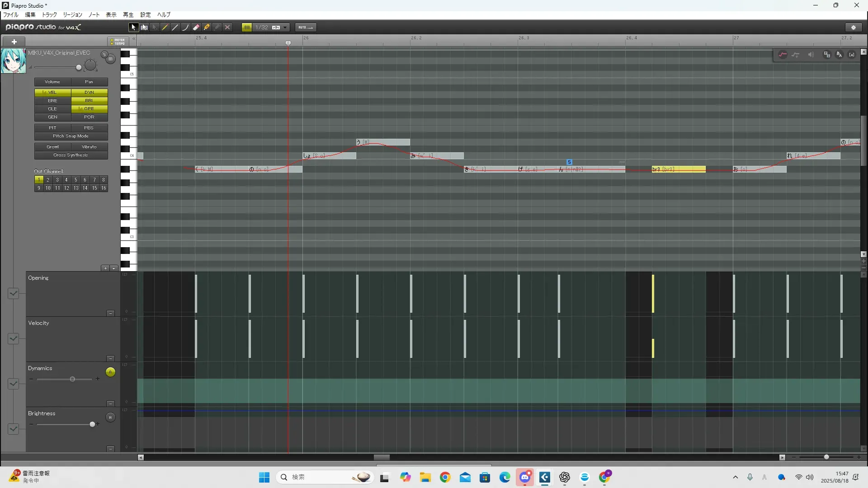868x488 pixels.
Task: Click the add track plus button
Action: (14, 42)
